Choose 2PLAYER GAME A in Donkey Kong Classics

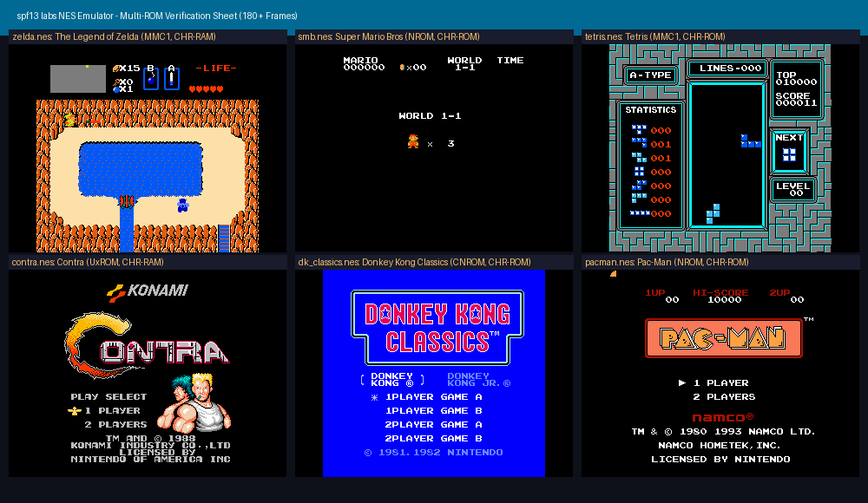point(433,424)
